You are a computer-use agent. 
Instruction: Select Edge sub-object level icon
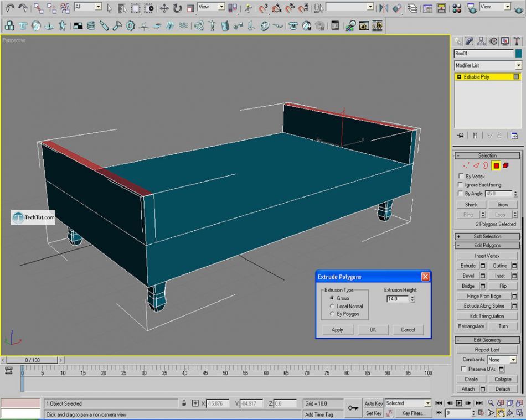[476, 165]
